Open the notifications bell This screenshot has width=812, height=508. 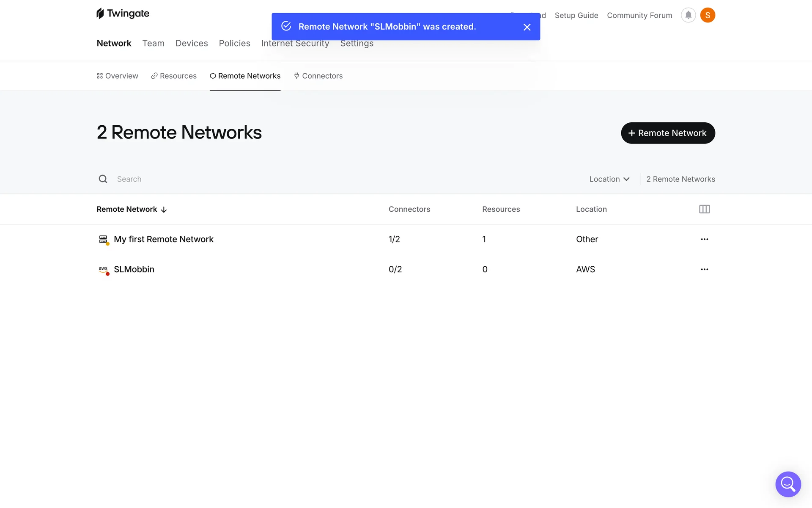[688, 15]
